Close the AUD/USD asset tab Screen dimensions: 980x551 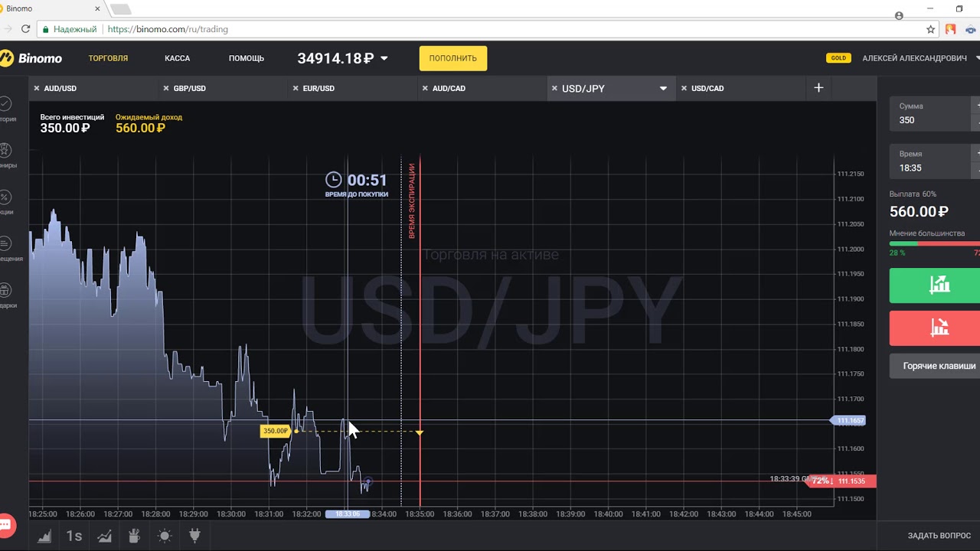(36, 88)
